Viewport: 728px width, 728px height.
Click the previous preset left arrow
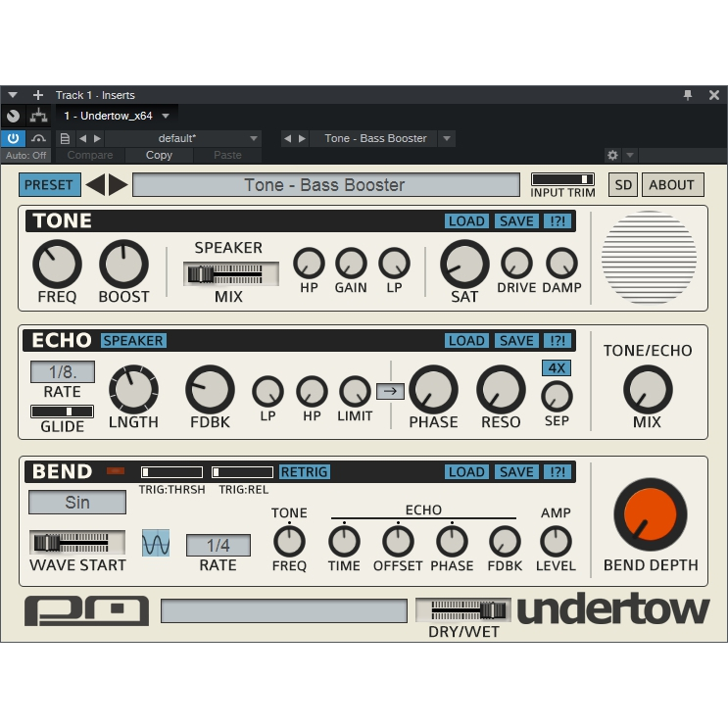click(x=95, y=185)
